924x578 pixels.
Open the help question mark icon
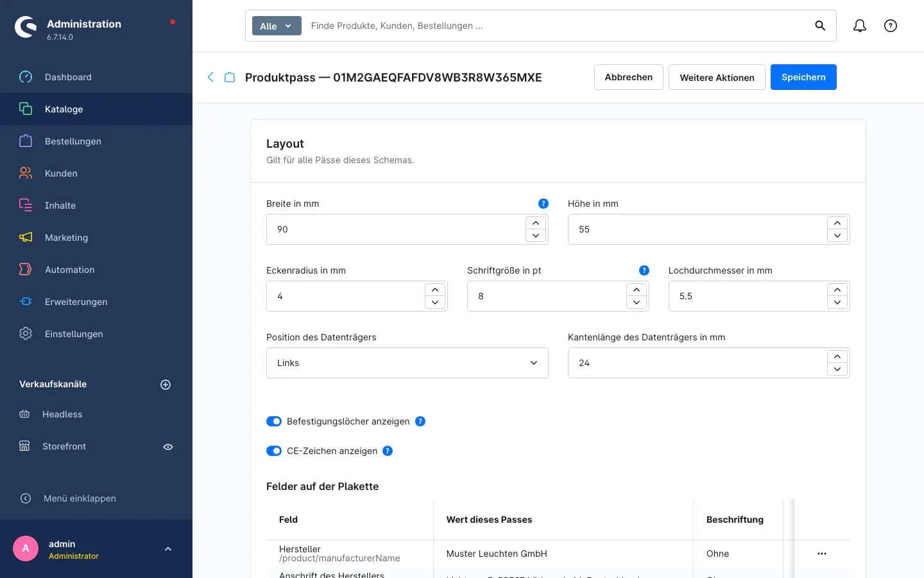point(891,26)
